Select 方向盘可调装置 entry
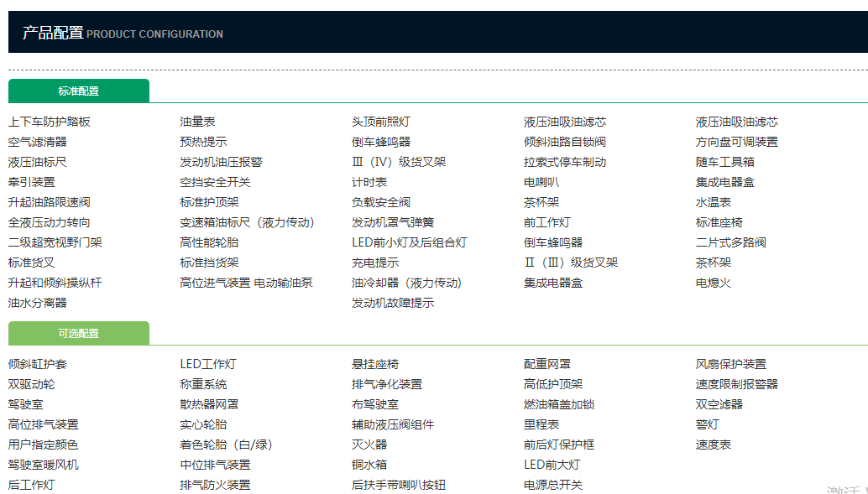The height and width of the screenshot is (494, 868). (x=737, y=142)
